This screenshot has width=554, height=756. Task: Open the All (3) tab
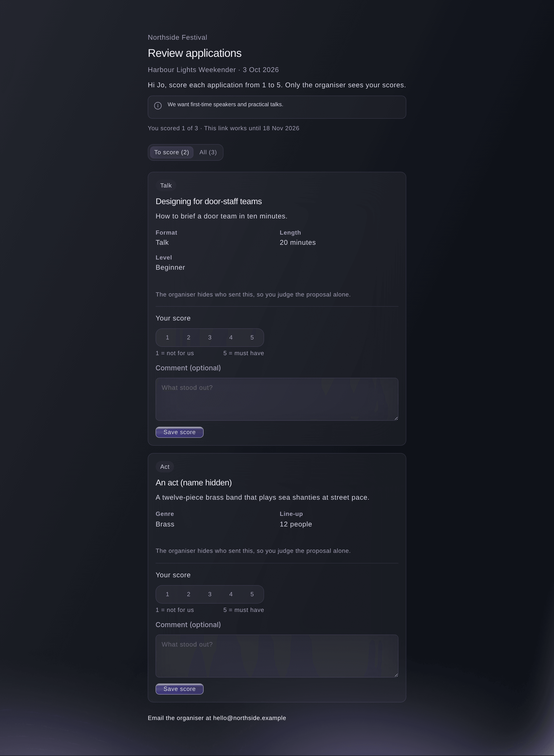tap(208, 152)
